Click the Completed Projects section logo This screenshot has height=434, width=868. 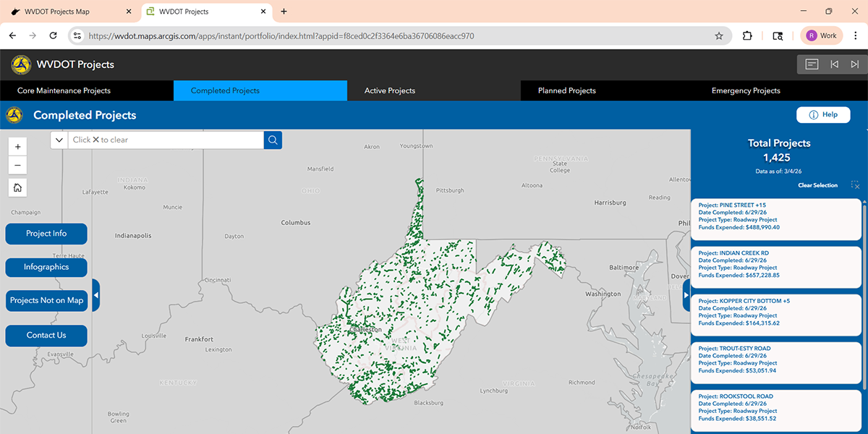[x=14, y=115]
